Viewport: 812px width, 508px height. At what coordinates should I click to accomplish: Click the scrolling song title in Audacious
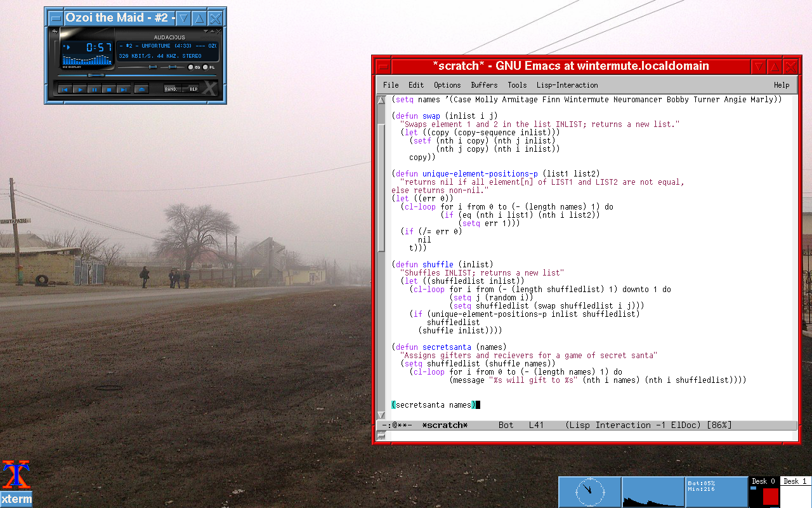[168, 46]
